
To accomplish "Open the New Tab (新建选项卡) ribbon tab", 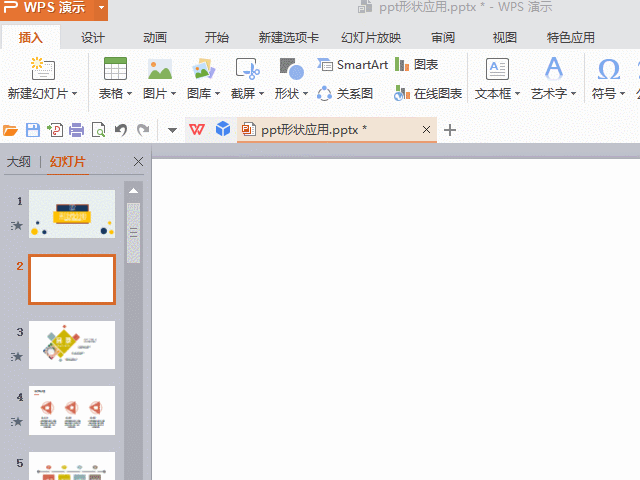I will pos(289,38).
